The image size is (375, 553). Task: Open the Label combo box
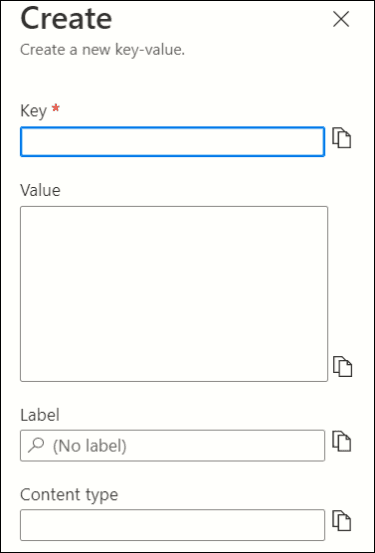[172, 445]
